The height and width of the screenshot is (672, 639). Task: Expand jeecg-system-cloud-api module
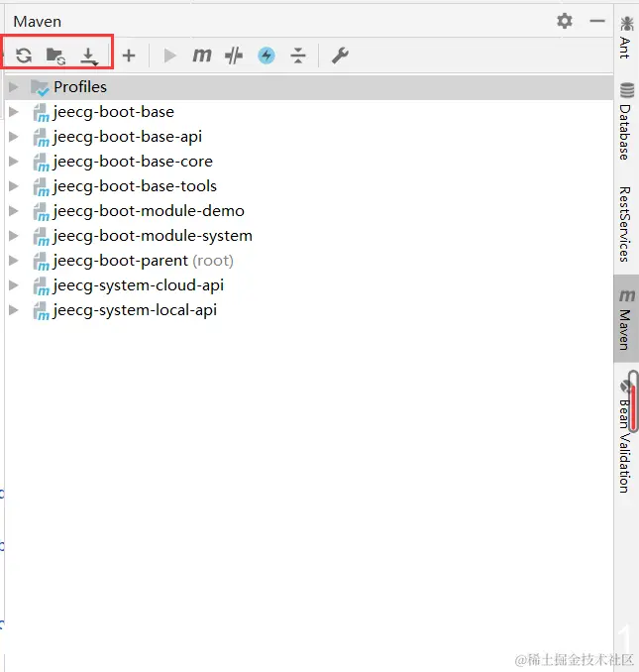pos(14,285)
